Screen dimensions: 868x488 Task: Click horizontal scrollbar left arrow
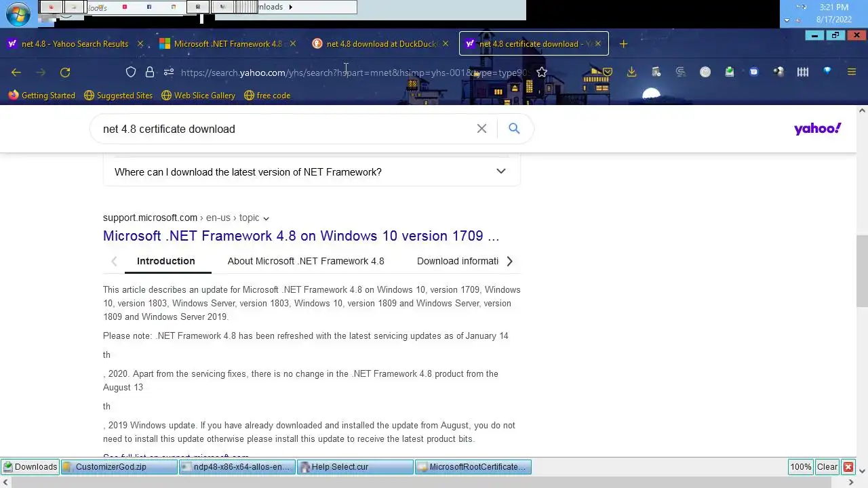pos(5,483)
